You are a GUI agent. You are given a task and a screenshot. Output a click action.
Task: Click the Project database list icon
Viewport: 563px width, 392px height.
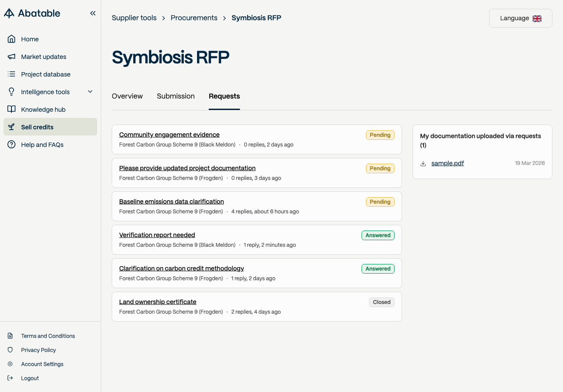[x=11, y=74]
